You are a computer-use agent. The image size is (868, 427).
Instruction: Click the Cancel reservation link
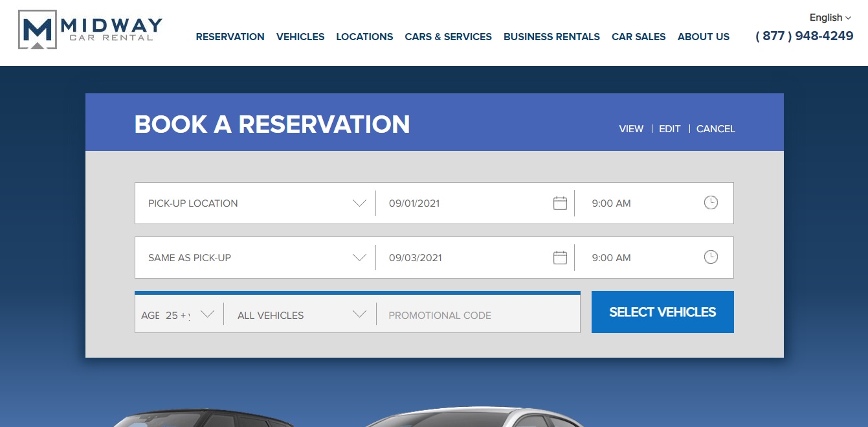(x=715, y=129)
